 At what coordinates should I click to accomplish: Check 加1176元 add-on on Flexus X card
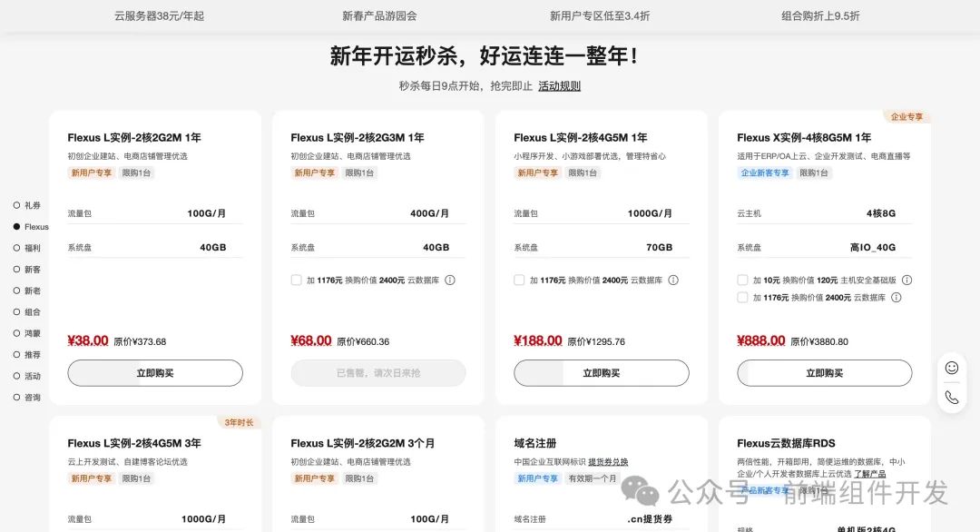[x=742, y=298]
